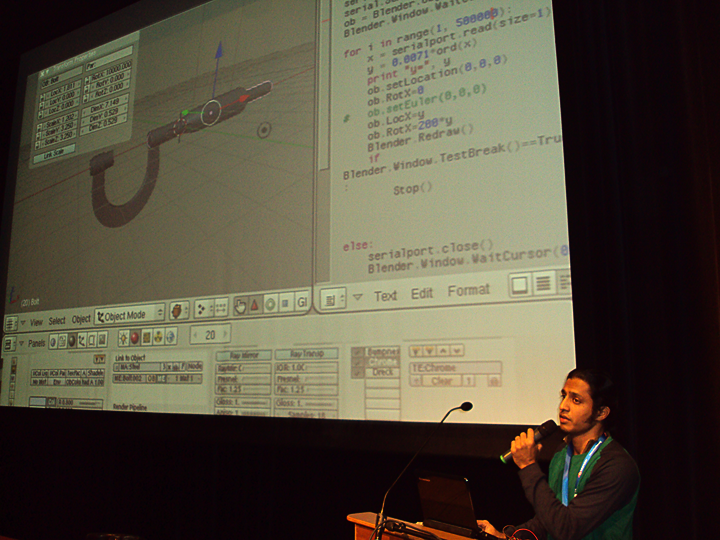Open Material buttons red sphere icon

(x=135, y=338)
